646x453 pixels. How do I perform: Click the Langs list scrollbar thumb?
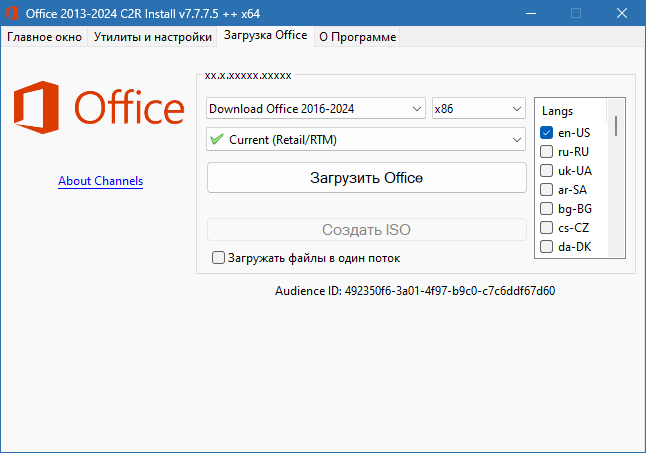616,126
